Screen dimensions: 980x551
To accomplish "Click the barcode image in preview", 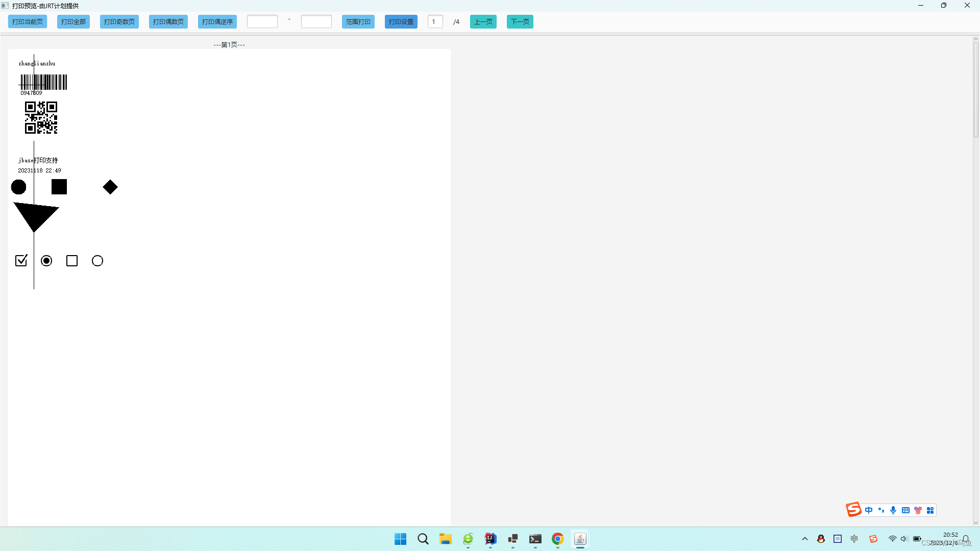I will [43, 82].
